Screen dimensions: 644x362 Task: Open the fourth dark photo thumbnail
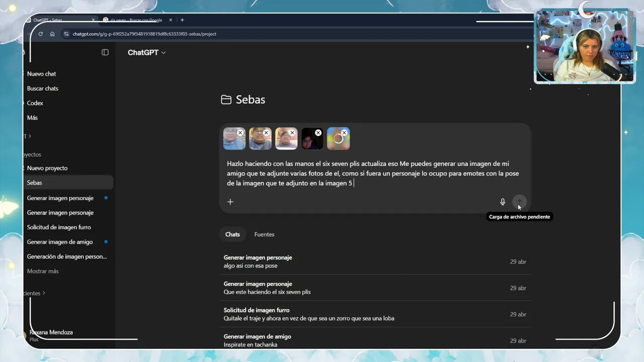[312, 139]
